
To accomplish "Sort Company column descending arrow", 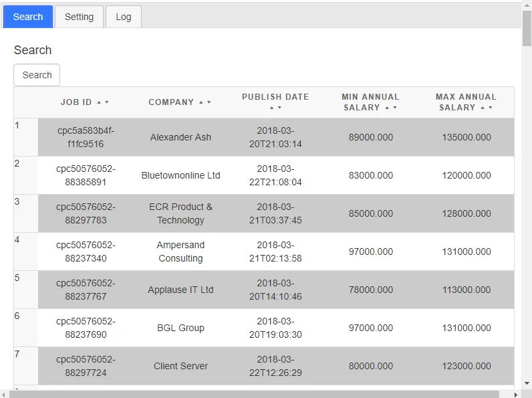I will (209, 102).
